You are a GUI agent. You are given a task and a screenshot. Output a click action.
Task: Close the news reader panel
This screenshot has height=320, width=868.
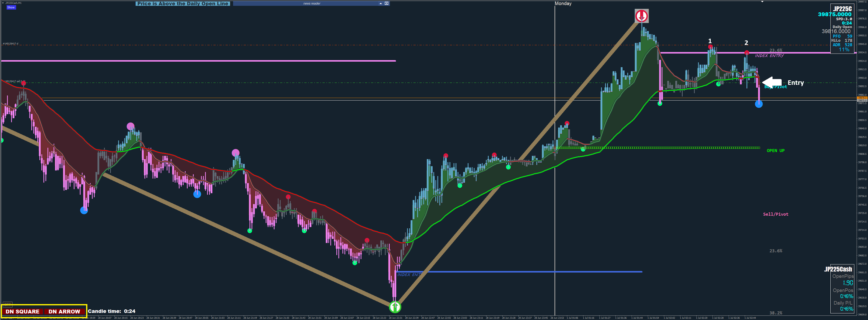tap(386, 3)
